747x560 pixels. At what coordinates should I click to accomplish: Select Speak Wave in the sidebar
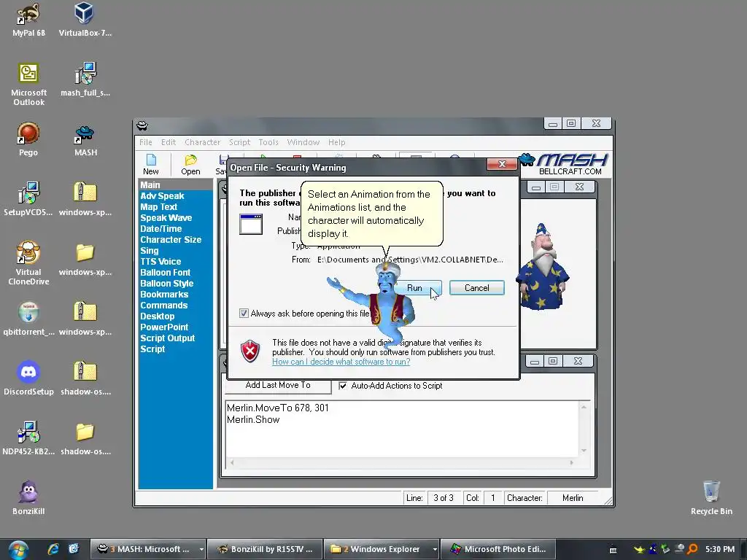pyautogui.click(x=166, y=217)
